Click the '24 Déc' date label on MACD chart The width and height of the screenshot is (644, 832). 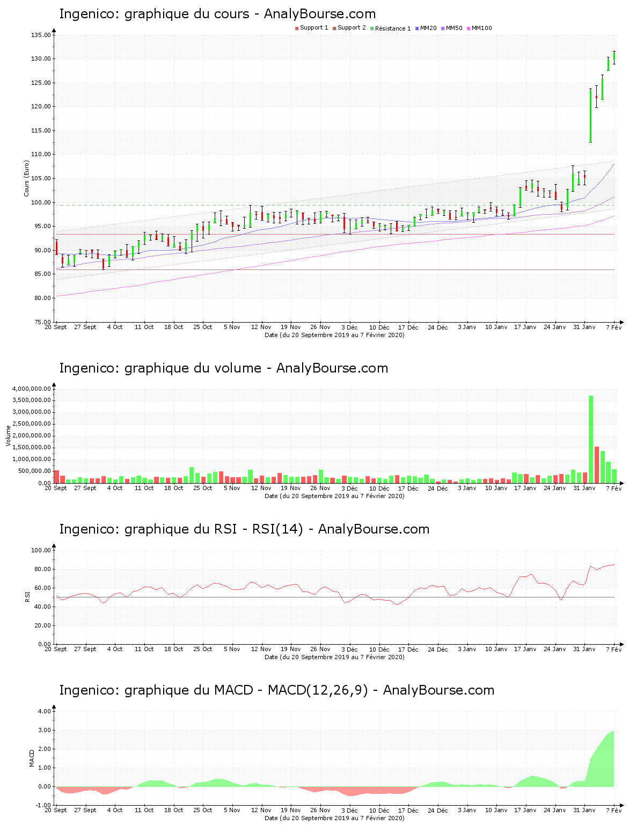(437, 810)
